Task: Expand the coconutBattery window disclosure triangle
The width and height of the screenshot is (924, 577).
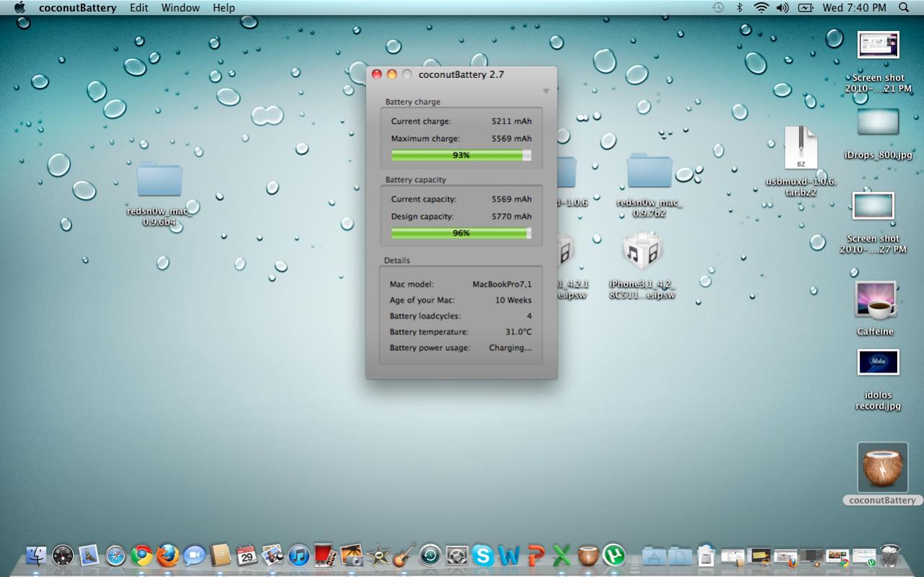Action: [546, 91]
